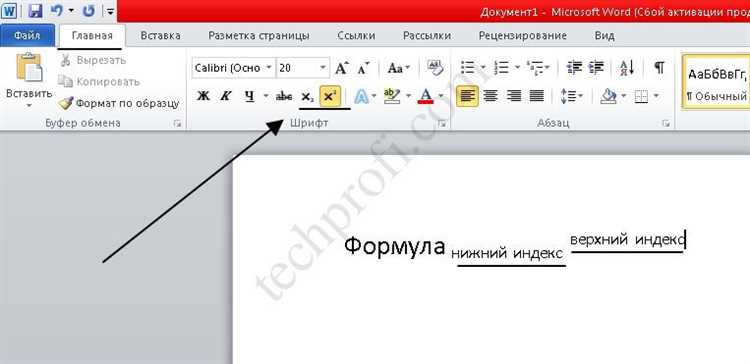Toggle Underline Ч formatting
This screenshot has height=364, width=750.
click(249, 97)
